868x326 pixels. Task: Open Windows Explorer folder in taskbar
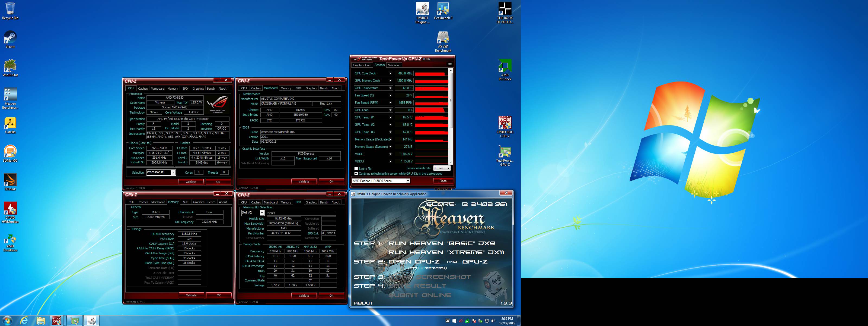point(41,320)
